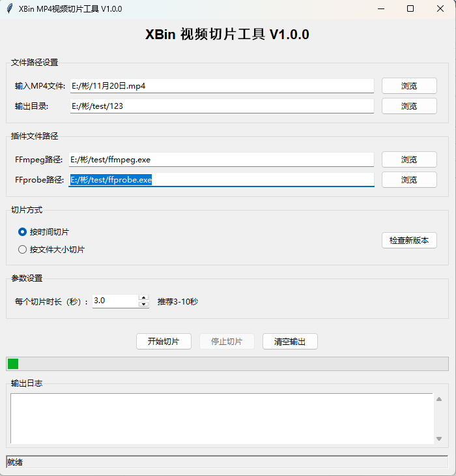Focus the FFmpeg路径 text field
This screenshot has width=456, height=476.
pyautogui.click(x=221, y=160)
